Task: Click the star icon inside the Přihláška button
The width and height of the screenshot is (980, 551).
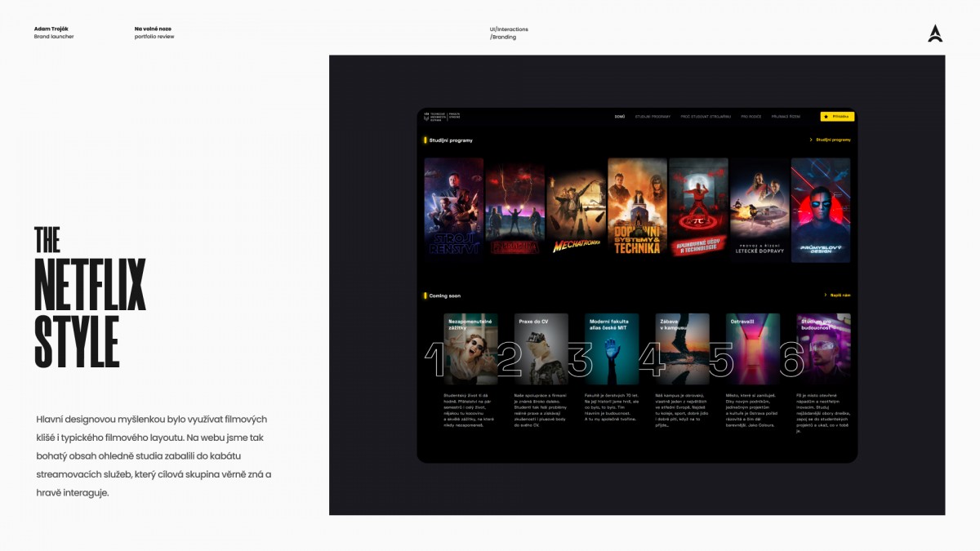Action: 826,117
